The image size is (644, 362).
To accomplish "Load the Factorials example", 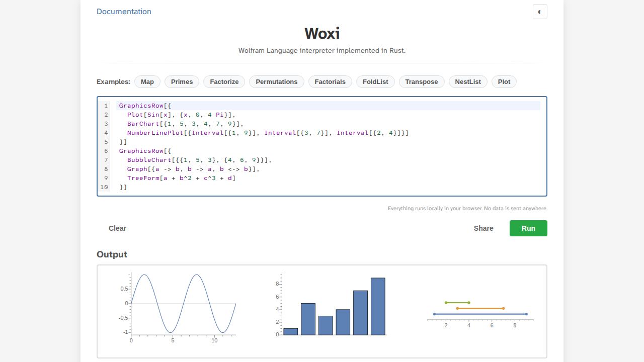I will [330, 82].
